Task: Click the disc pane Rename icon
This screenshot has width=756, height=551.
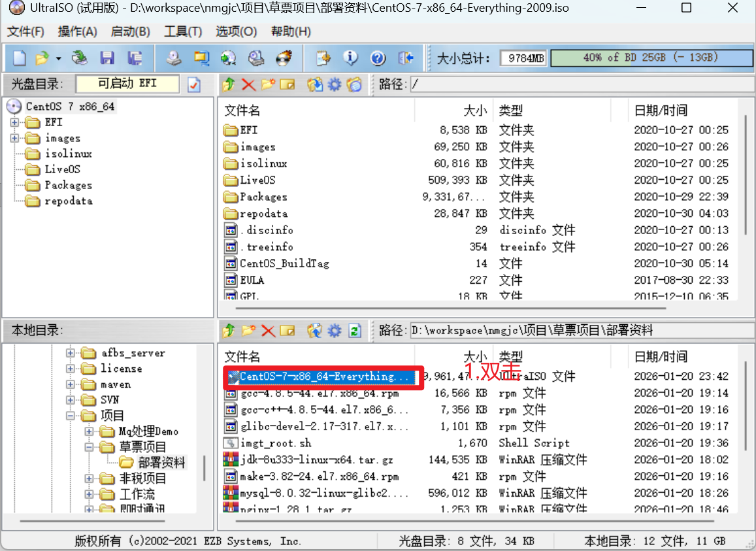Action: pyautogui.click(x=288, y=85)
